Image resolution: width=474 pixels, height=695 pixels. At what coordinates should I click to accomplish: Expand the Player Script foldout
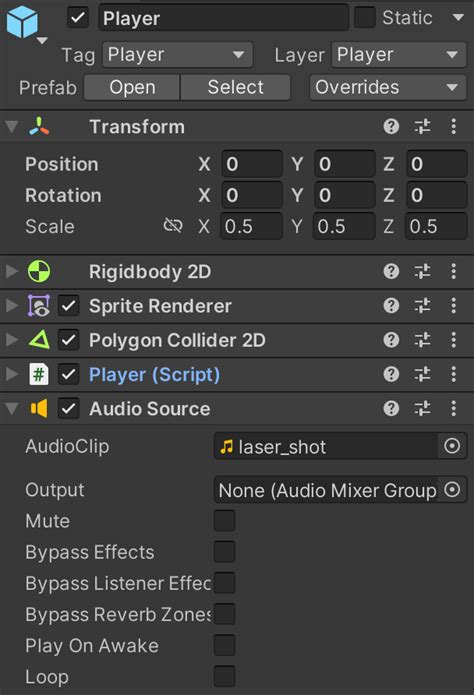[x=12, y=374]
